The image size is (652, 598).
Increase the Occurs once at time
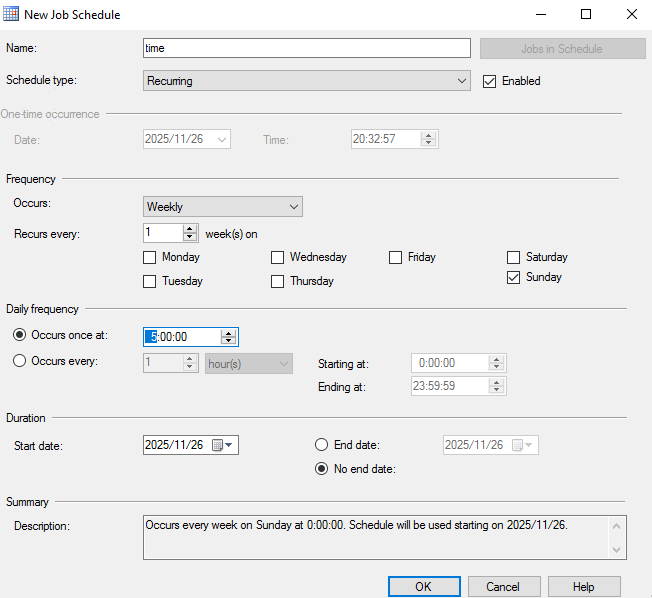(228, 333)
